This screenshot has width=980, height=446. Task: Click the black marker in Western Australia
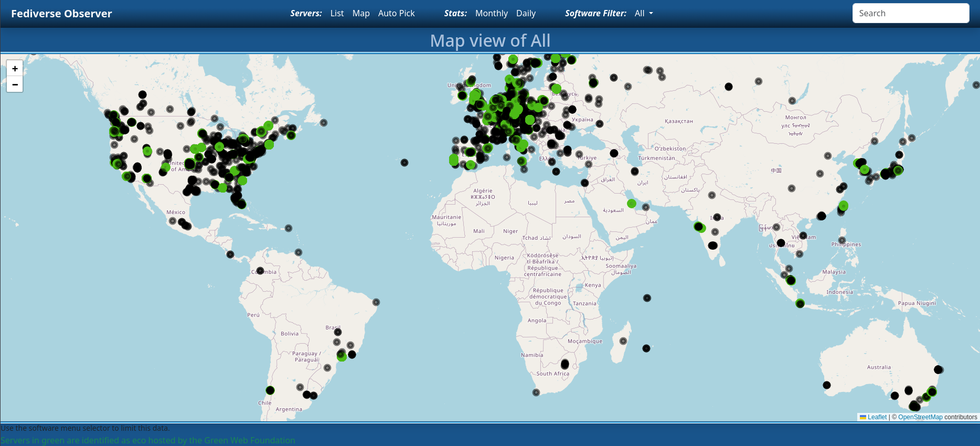[x=827, y=385]
